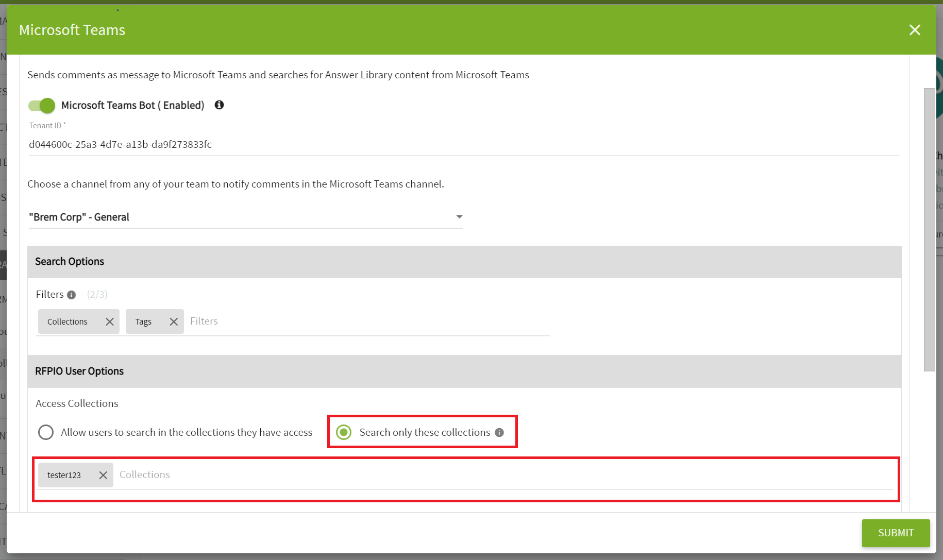Focus the Collections input field

click(x=505, y=475)
